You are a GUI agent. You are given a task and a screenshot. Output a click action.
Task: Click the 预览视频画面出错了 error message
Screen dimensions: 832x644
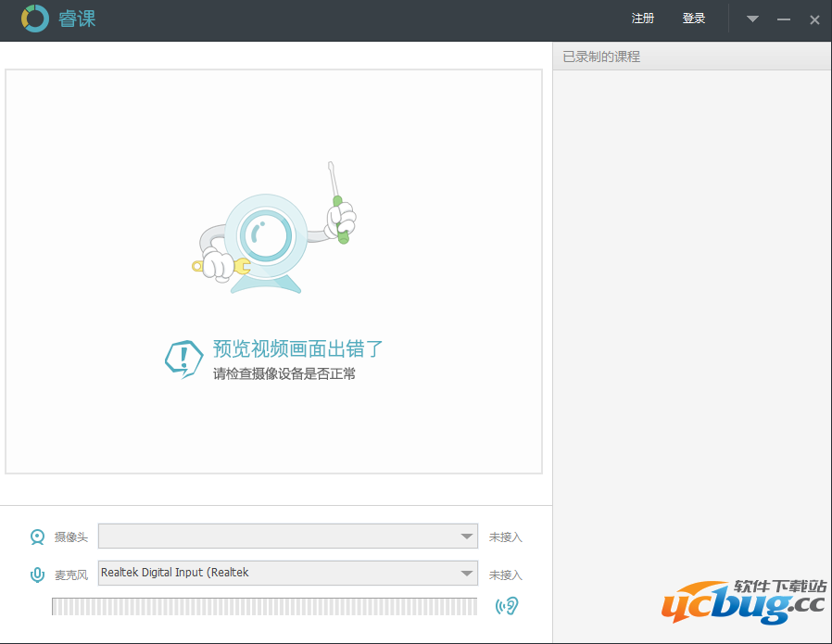(x=297, y=349)
